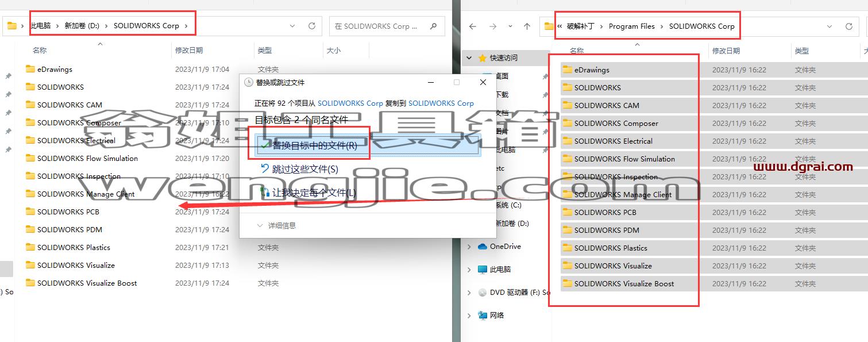Expand DVD drive (F:) tree node
The height and width of the screenshot is (342, 868).
click(469, 293)
